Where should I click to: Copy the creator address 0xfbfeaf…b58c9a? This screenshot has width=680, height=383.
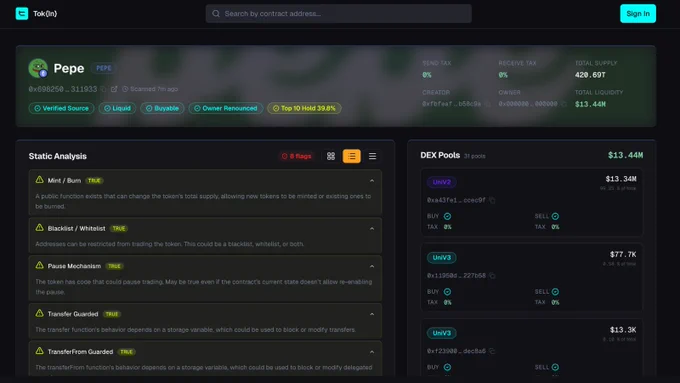click(487, 104)
